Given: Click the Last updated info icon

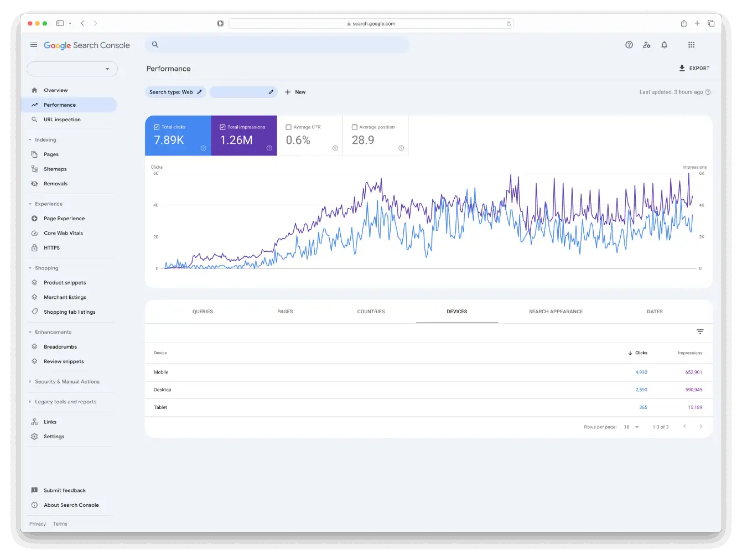Looking at the screenshot, I should pyautogui.click(x=708, y=92).
